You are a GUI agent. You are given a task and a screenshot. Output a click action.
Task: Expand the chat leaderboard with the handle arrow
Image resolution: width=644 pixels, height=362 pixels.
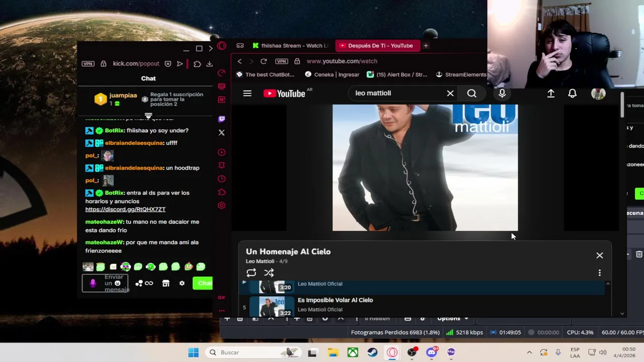tap(148, 116)
